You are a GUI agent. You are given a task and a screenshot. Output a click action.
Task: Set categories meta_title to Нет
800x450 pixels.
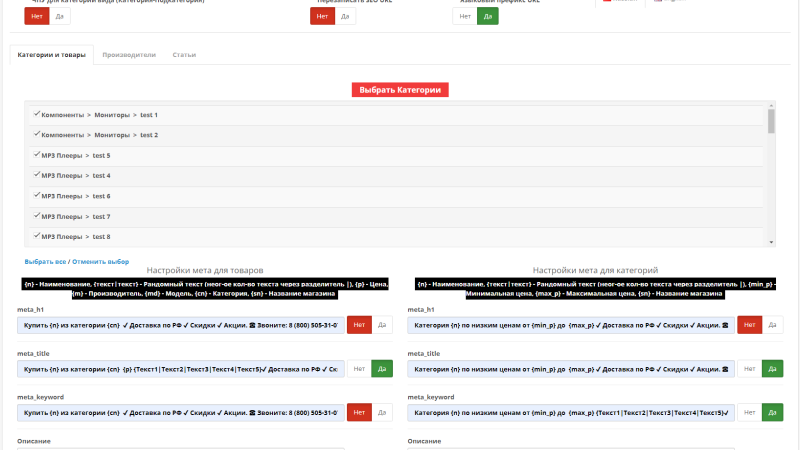pos(749,369)
